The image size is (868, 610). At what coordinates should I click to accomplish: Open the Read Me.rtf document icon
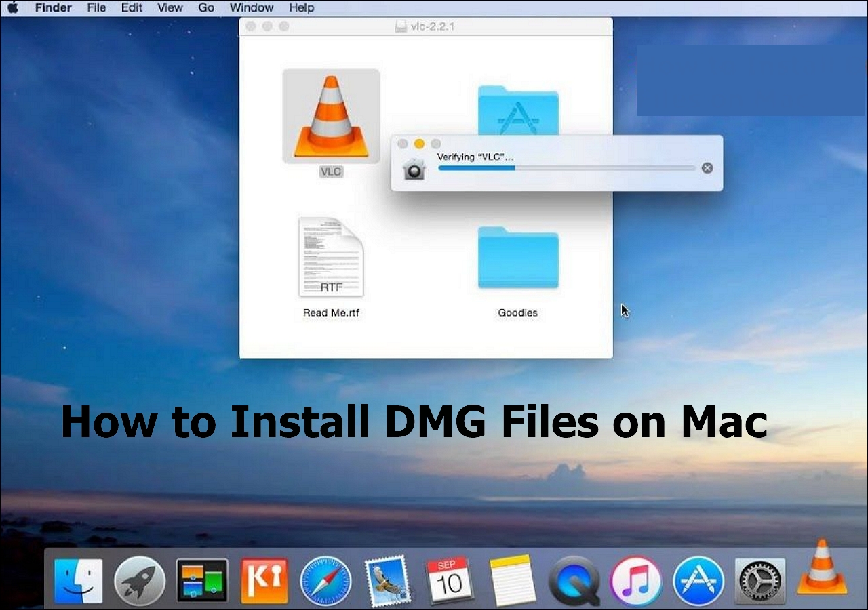point(331,257)
